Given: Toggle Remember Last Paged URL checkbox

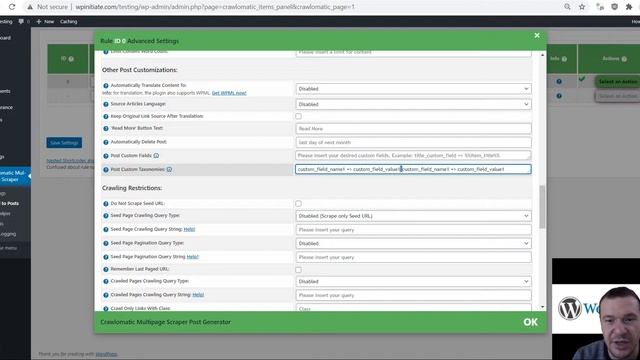Looking at the screenshot, I should (x=298, y=270).
